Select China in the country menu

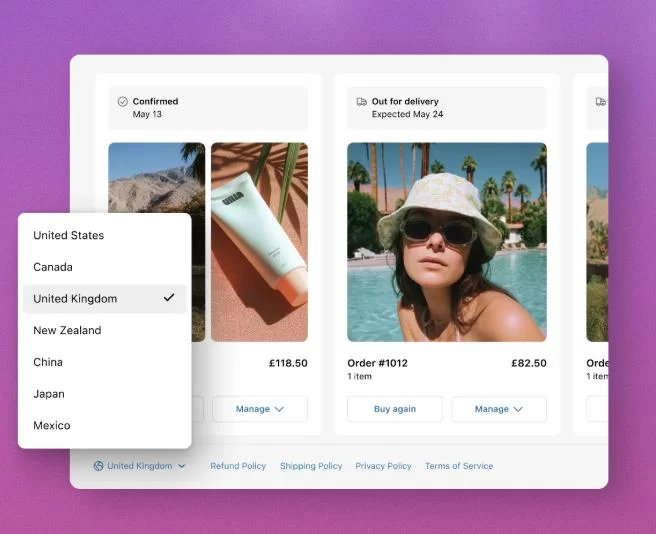tap(48, 362)
